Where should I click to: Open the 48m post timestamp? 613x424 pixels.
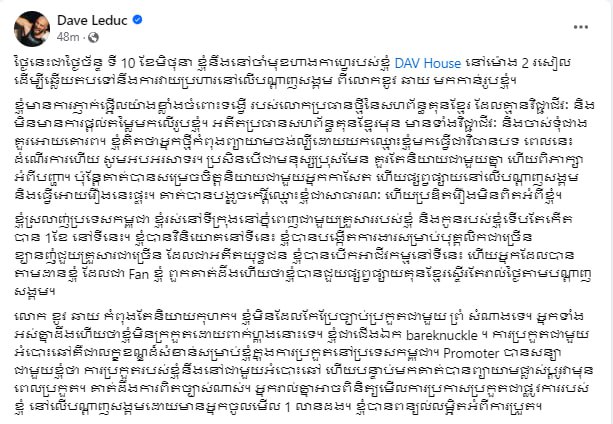pos(68,38)
